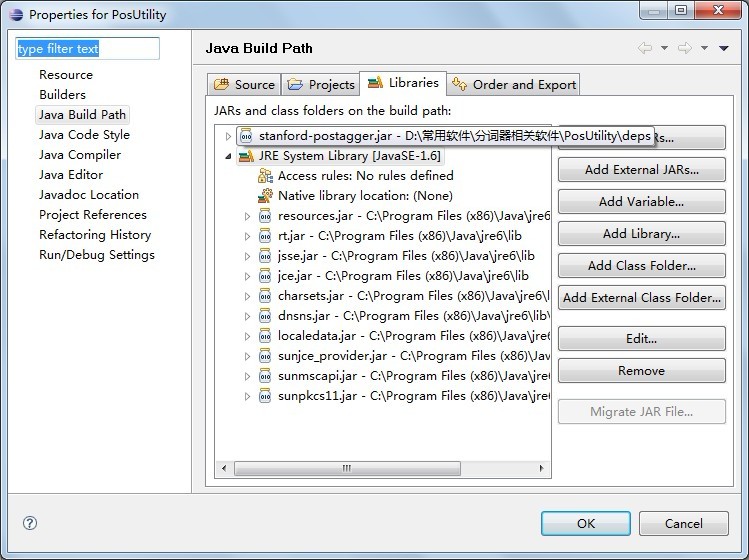Click the sunmscapi.jar jar icon
749x560 pixels.
pyautogui.click(x=265, y=377)
